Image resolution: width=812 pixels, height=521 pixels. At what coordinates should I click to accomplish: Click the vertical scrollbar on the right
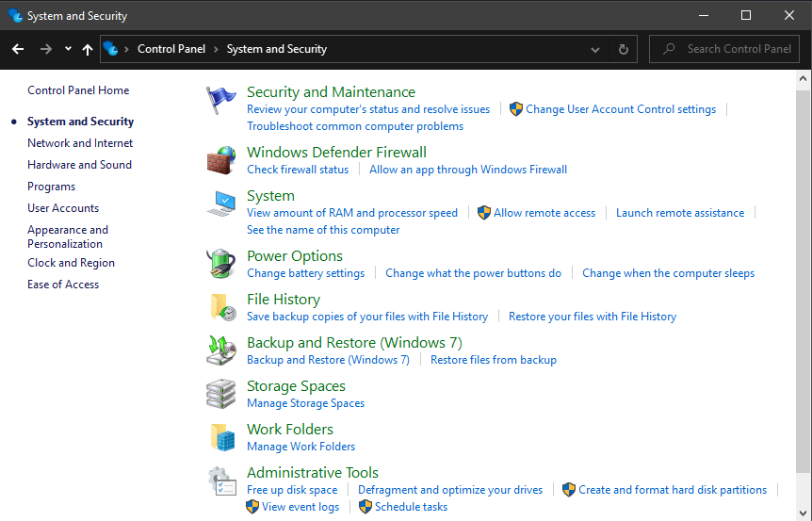click(x=803, y=283)
